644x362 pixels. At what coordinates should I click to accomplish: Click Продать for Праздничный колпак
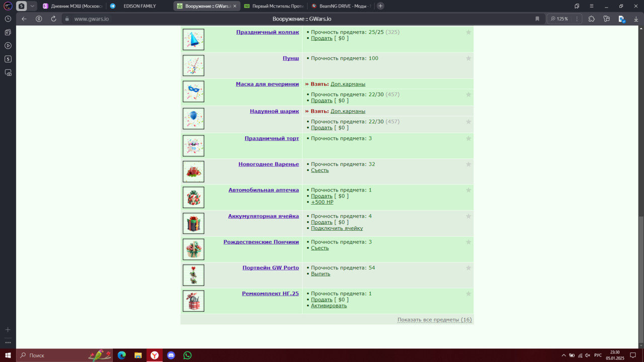pos(321,38)
